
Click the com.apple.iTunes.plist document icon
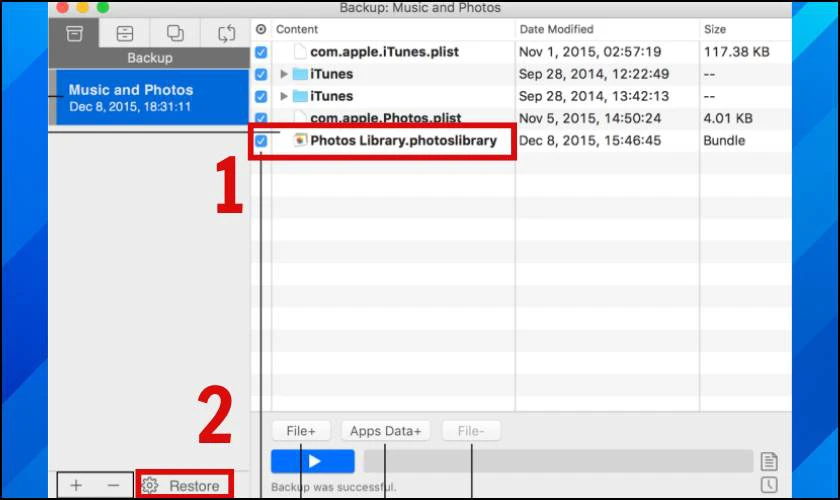[x=301, y=51]
